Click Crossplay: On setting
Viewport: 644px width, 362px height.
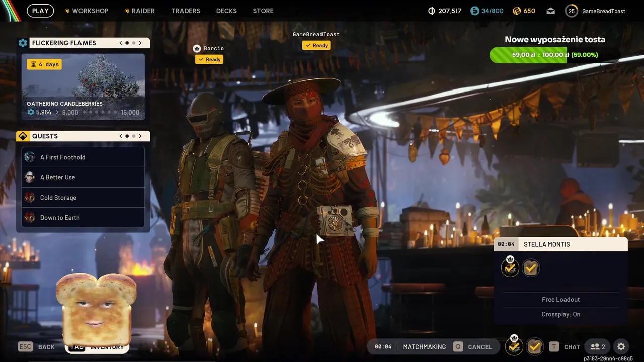coord(560,314)
